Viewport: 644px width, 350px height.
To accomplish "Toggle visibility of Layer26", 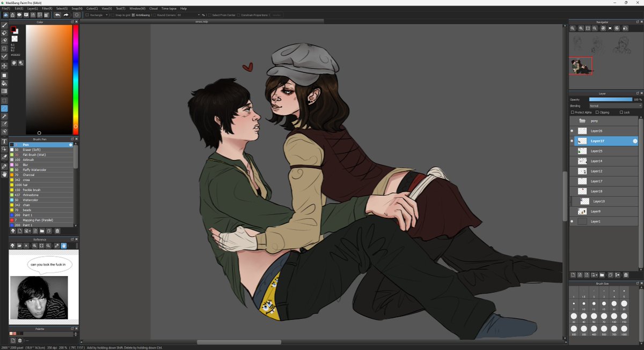I will [572, 131].
